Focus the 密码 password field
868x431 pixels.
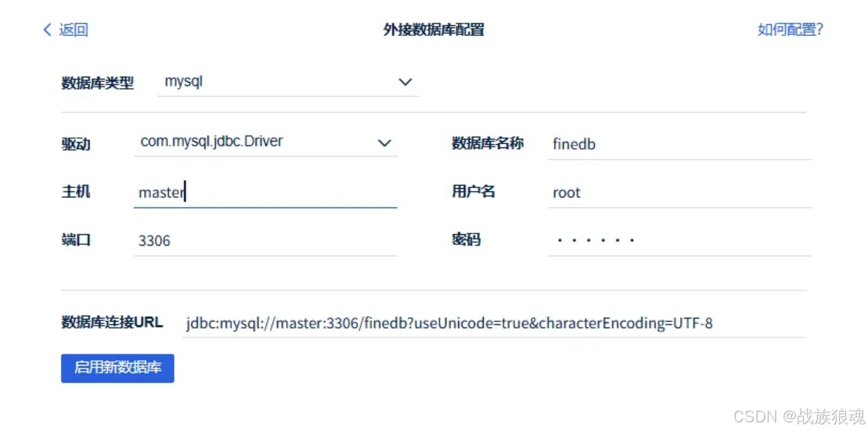(x=679, y=241)
